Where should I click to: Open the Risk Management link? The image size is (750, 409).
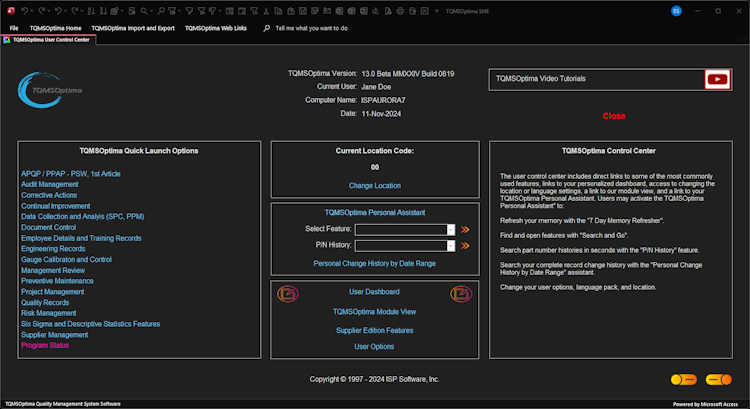(x=49, y=313)
